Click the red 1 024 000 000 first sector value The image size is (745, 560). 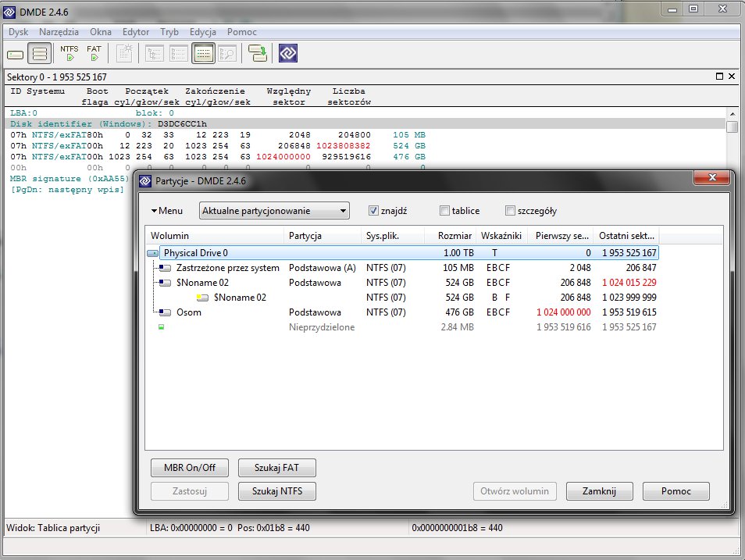pyautogui.click(x=564, y=312)
